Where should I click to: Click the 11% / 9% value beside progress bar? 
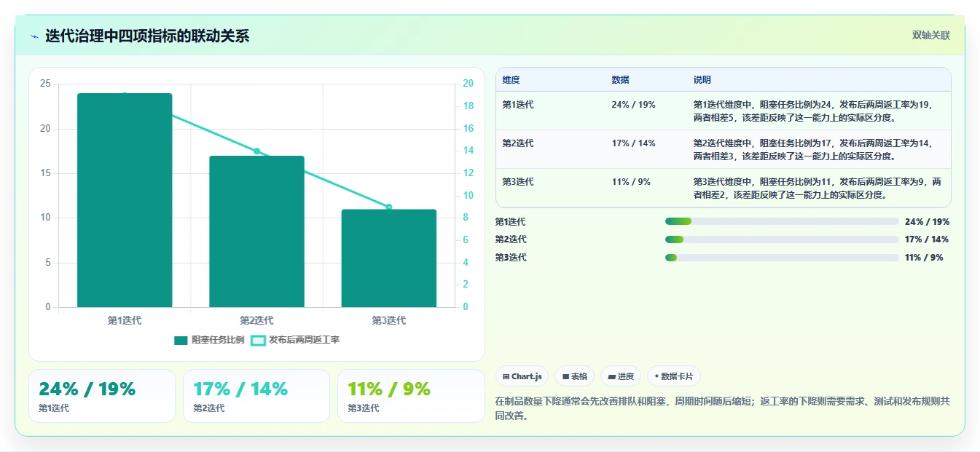[924, 258]
